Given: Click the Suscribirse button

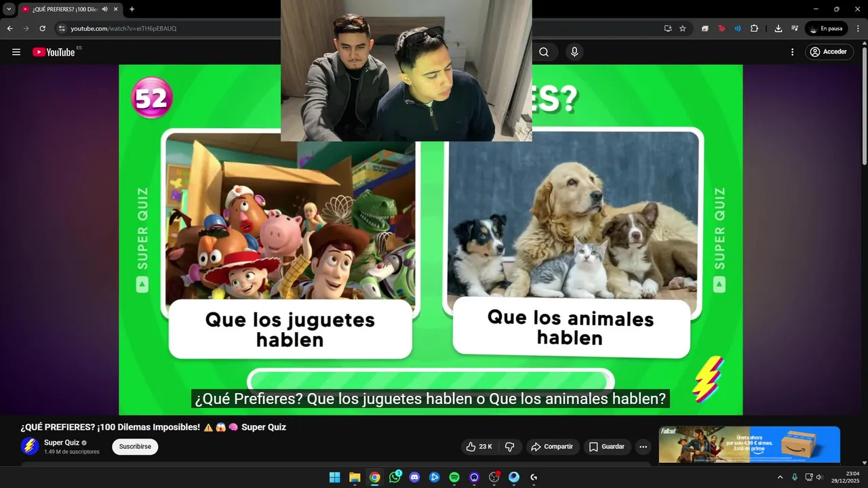Looking at the screenshot, I should coord(135,447).
